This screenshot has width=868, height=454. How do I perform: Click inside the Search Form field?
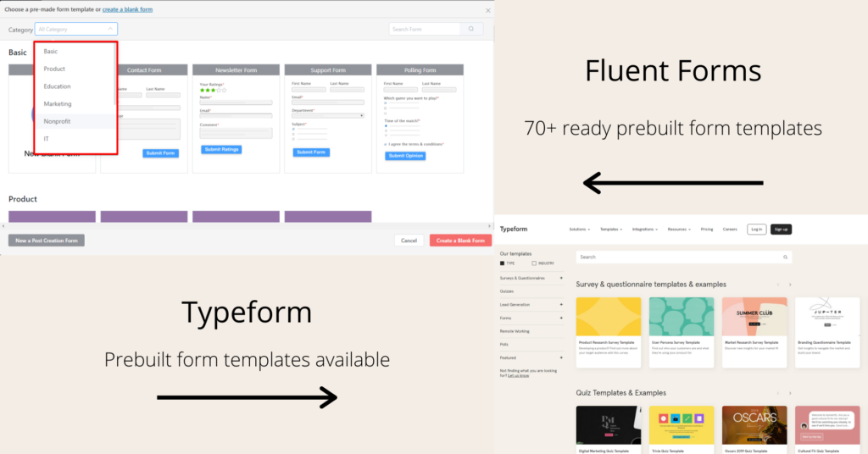pyautogui.click(x=425, y=29)
